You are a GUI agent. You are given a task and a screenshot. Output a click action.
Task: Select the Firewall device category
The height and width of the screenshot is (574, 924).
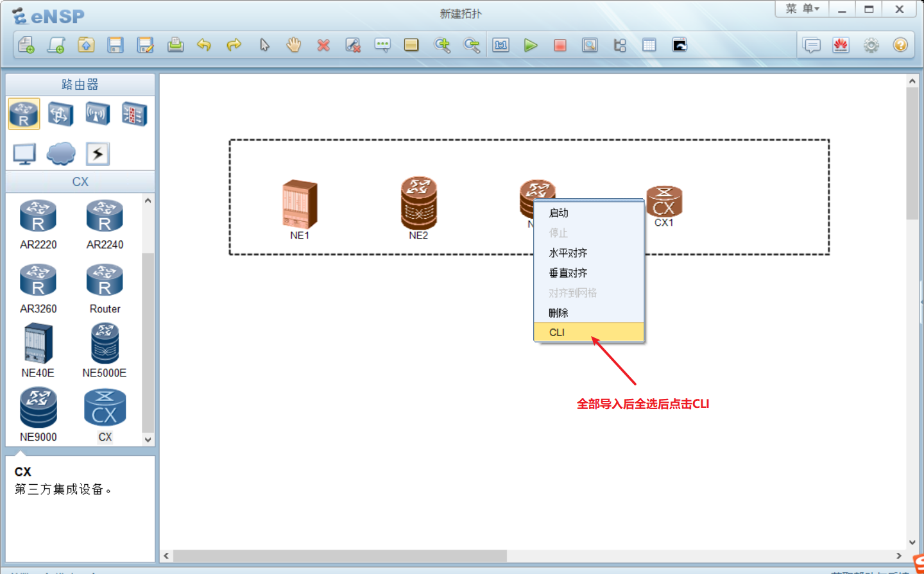[x=134, y=114]
